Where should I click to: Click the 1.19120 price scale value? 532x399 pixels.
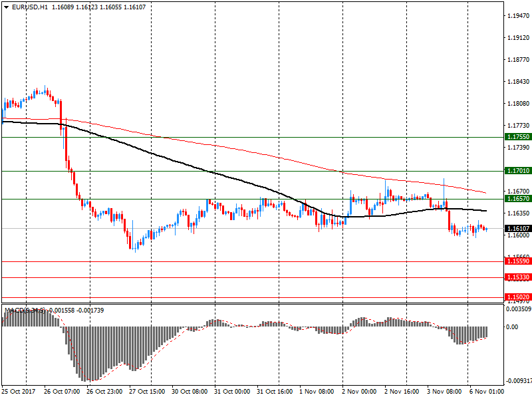518,38
